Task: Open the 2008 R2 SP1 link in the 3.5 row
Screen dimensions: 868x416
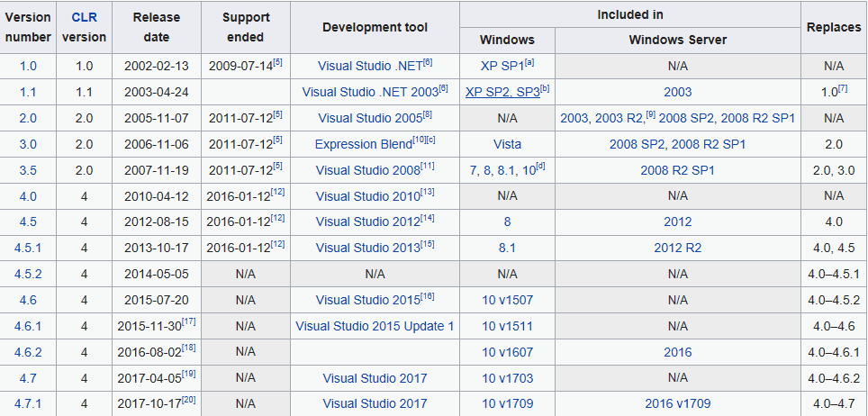Action: coord(678,170)
